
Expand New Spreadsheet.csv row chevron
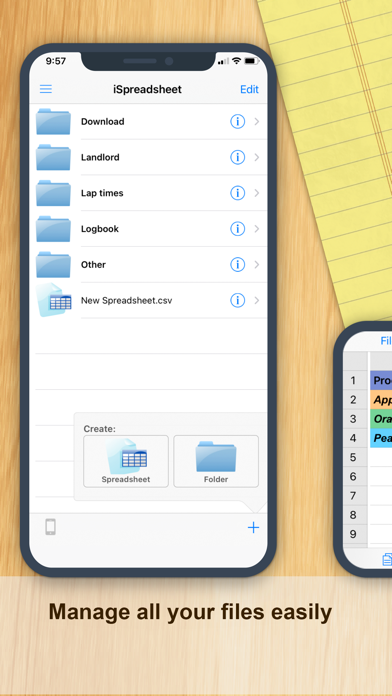pyautogui.click(x=257, y=301)
